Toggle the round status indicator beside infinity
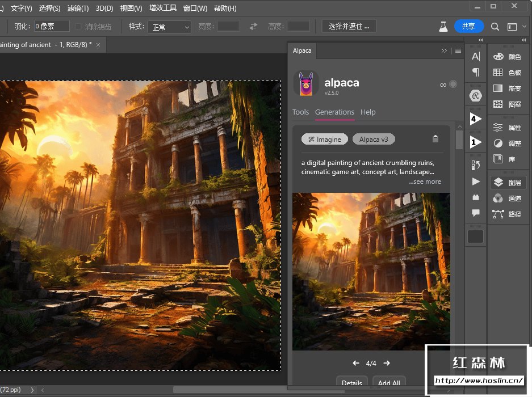Viewport: 532px width, 397px height. click(453, 84)
